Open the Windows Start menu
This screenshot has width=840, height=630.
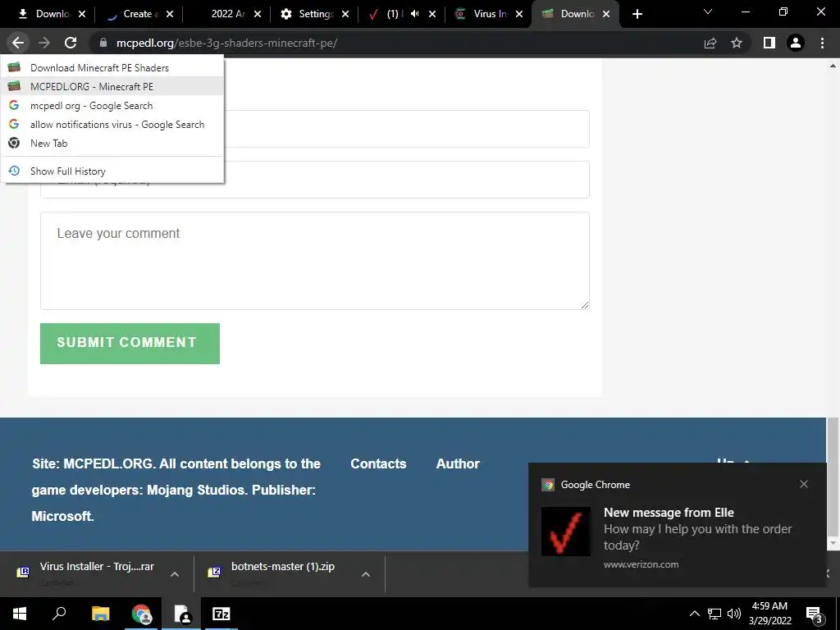[x=20, y=614]
